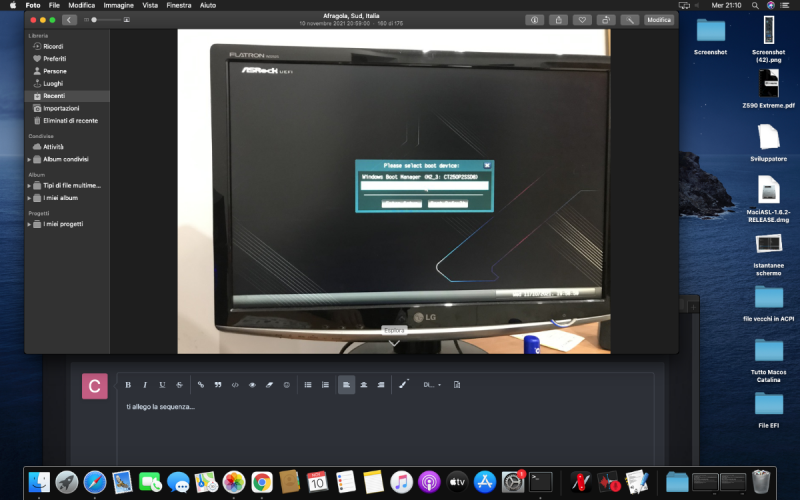Open the Aiuto menu
The width and height of the screenshot is (800, 500).
coord(208,5)
